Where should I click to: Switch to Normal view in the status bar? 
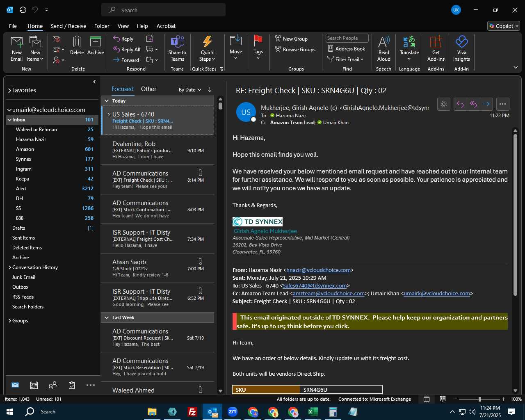tap(427, 399)
